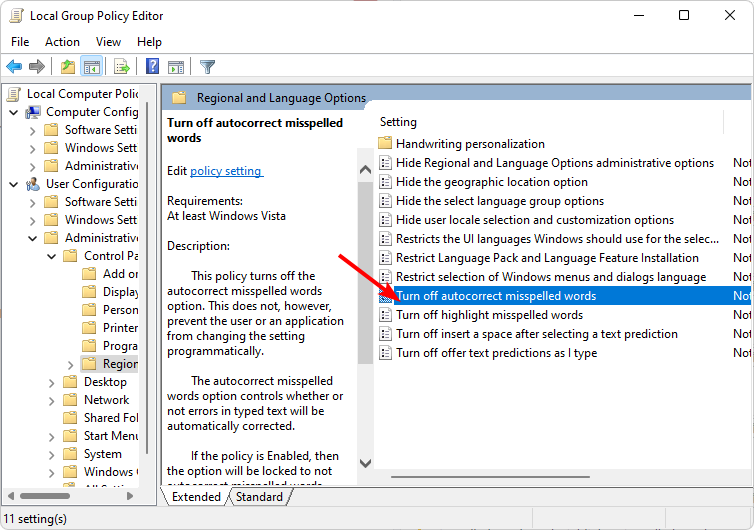Click tree pane horizontal scroll right arrow

129,496
